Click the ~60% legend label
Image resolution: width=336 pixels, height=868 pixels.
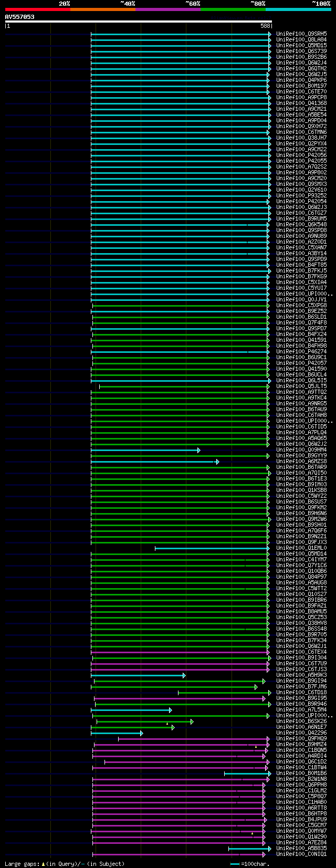(x=192, y=4)
